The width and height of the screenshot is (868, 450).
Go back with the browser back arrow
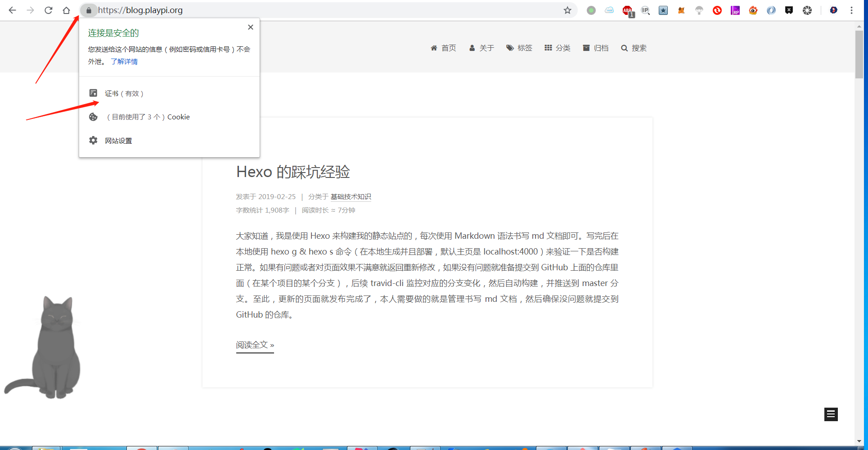click(x=12, y=10)
